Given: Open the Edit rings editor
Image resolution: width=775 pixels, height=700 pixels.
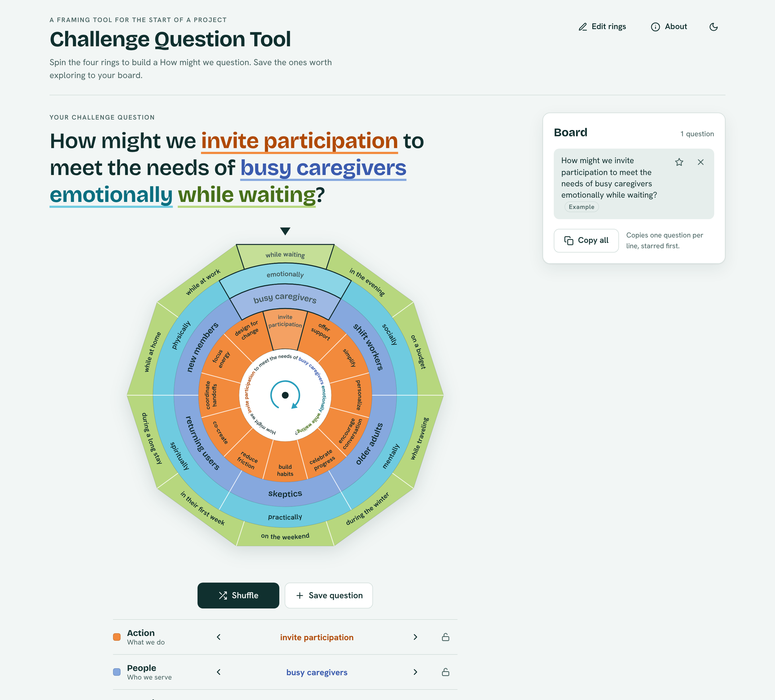Looking at the screenshot, I should [602, 27].
